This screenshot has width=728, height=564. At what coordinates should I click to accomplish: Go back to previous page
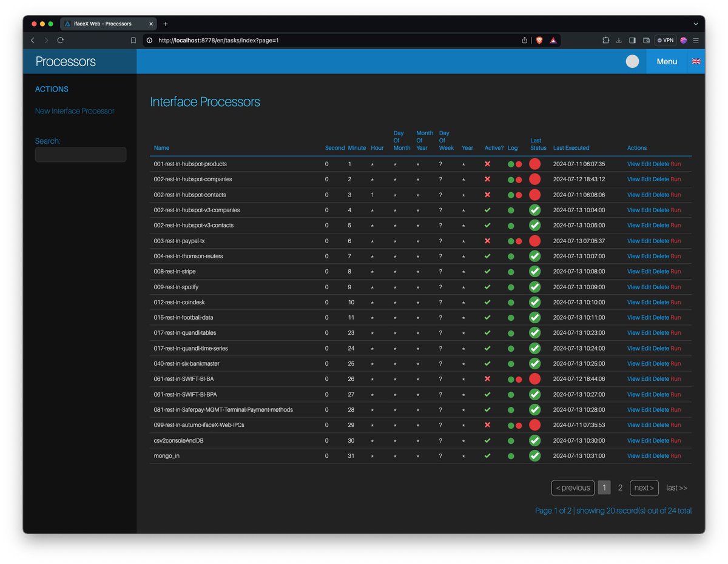coord(33,40)
